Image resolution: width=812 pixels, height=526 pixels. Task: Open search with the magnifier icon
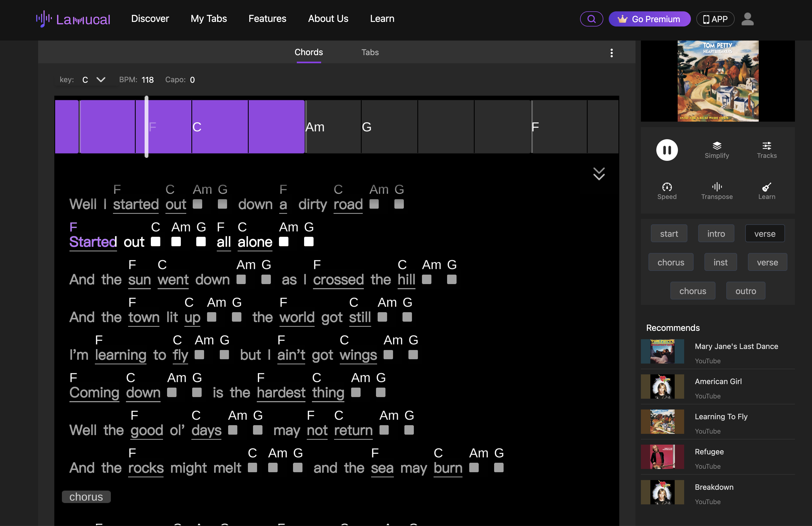[x=591, y=19]
